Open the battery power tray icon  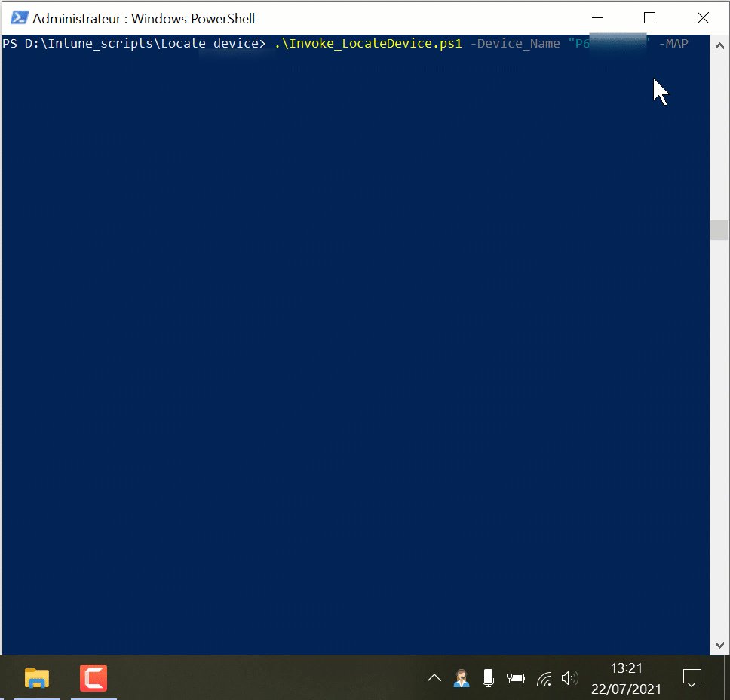[x=515, y=678]
